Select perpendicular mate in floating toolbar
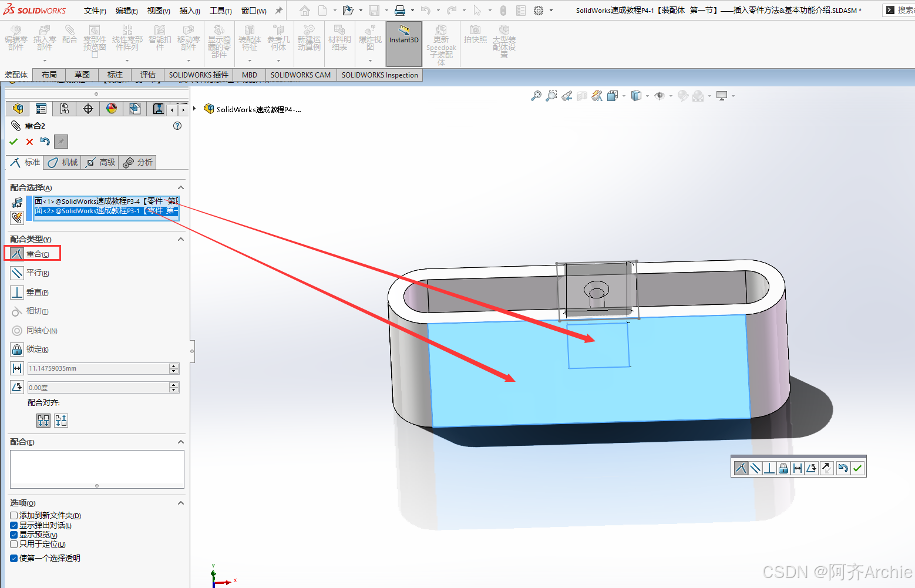This screenshot has width=915, height=588. click(x=769, y=468)
